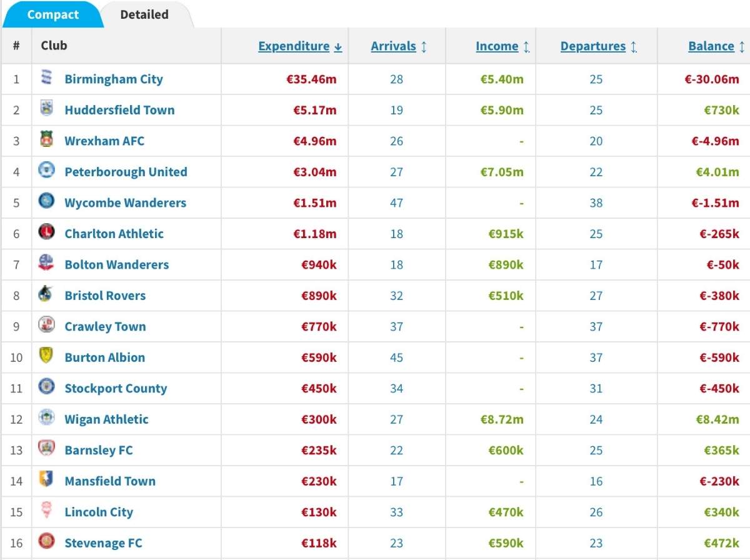Open the Mansfield Town club page
Image resolution: width=750 pixels, height=560 pixels.
110,481
